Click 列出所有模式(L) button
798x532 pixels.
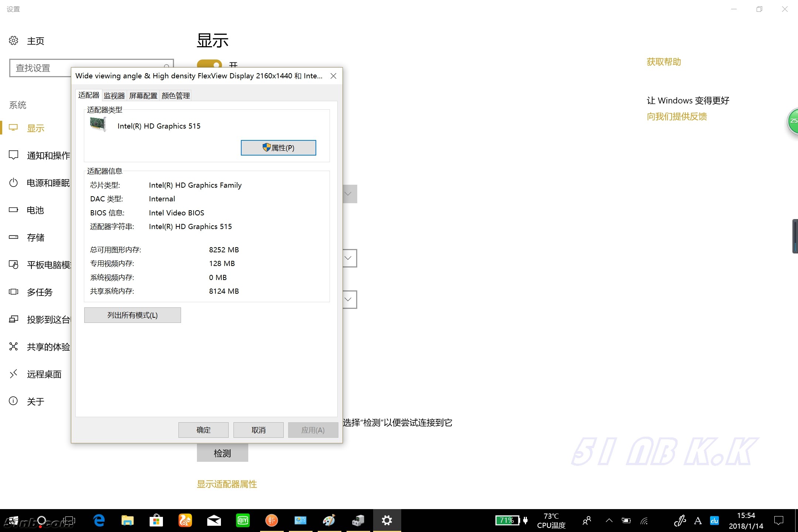tap(132, 315)
